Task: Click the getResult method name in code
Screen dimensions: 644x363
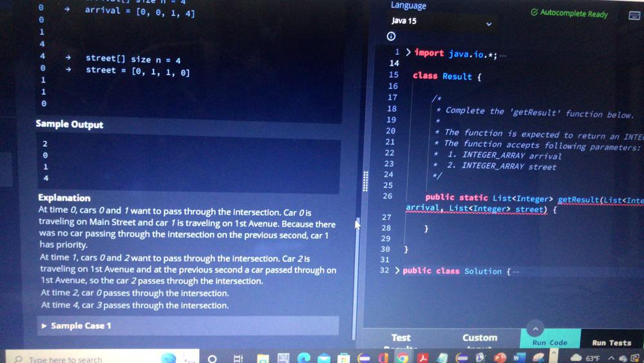Action: click(579, 200)
